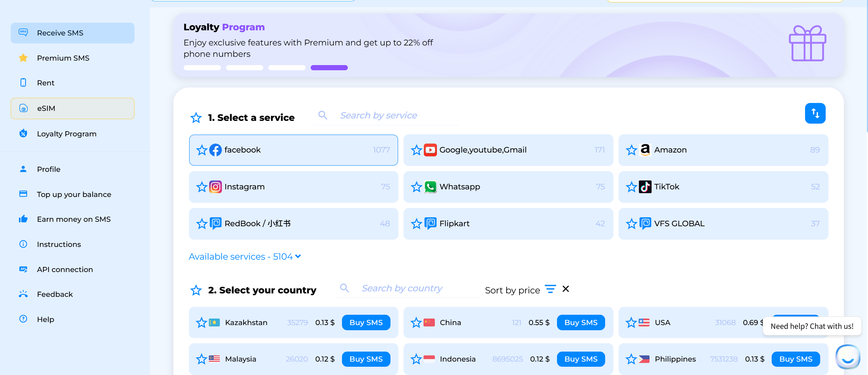This screenshot has height=375, width=868.
Task: Click the Sort by price filter icon
Action: [x=550, y=289]
